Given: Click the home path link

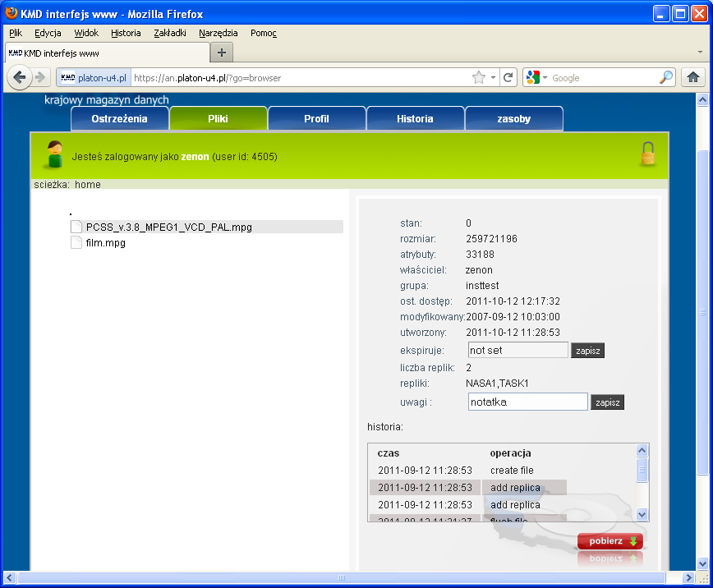Looking at the screenshot, I should pyautogui.click(x=88, y=185).
